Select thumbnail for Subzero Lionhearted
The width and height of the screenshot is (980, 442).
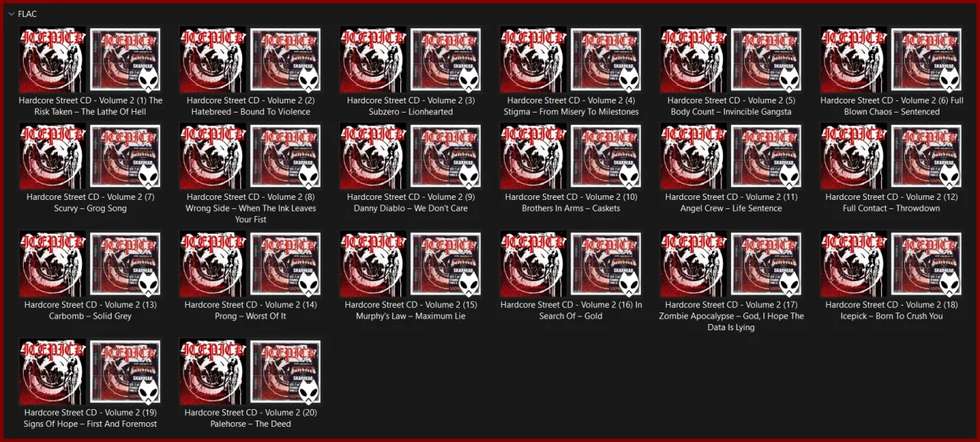click(x=411, y=60)
